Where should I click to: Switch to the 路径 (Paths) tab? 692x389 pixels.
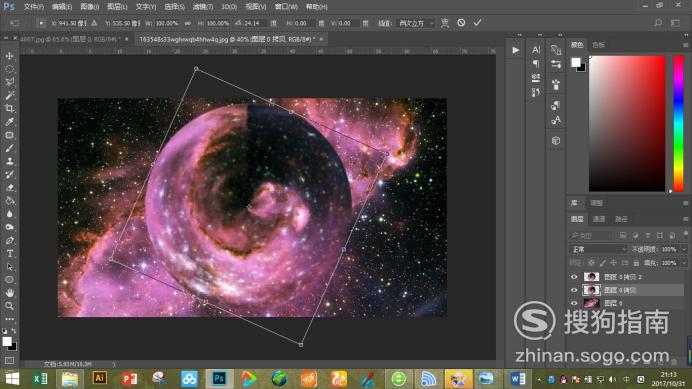coord(621,219)
